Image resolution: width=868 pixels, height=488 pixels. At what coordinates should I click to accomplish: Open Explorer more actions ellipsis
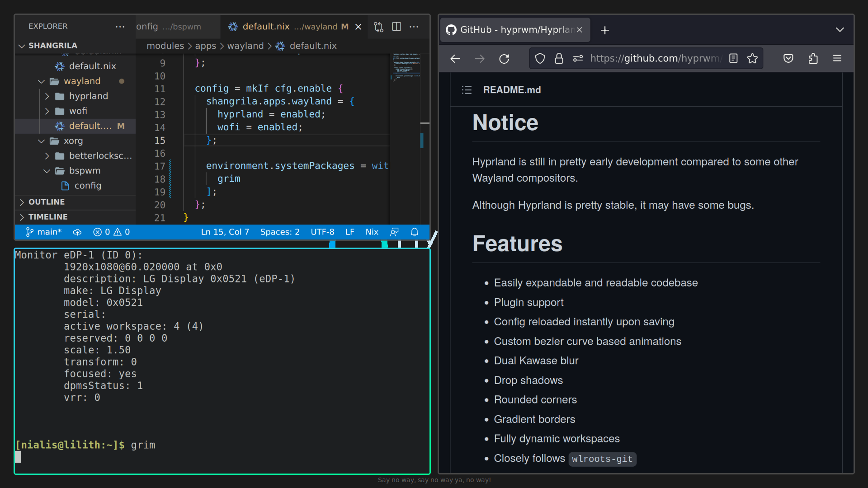pyautogui.click(x=120, y=27)
